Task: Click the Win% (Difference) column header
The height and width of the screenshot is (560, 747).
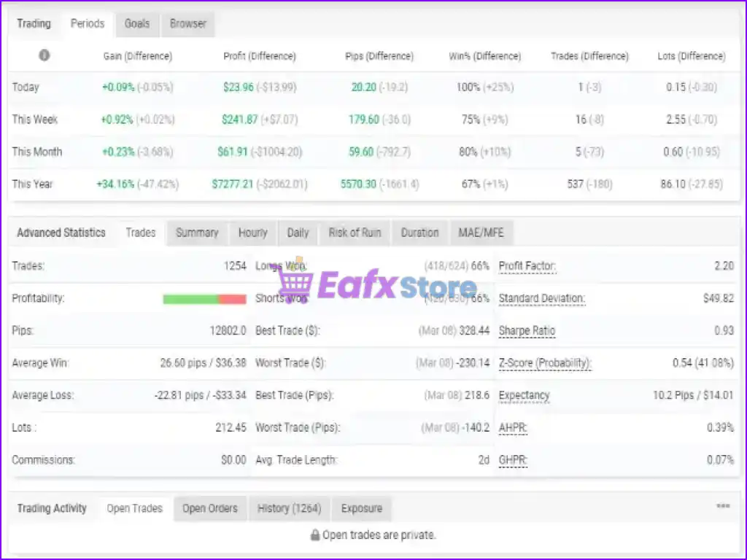Action: pyautogui.click(x=485, y=56)
